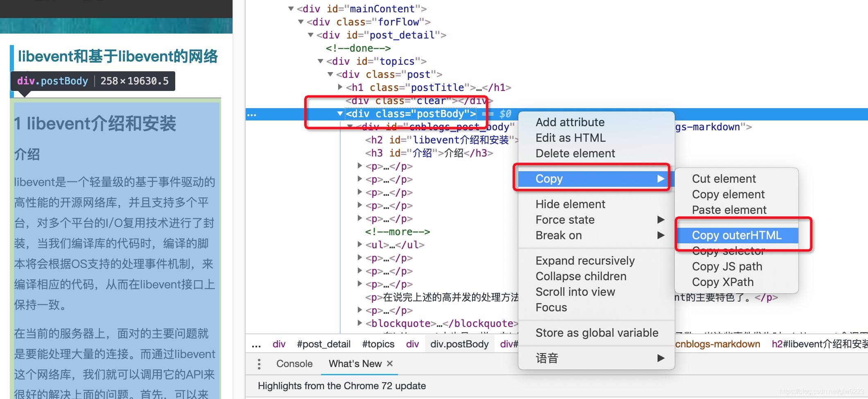Open the 语音 submenu
This screenshot has width=868, height=399.
596,358
